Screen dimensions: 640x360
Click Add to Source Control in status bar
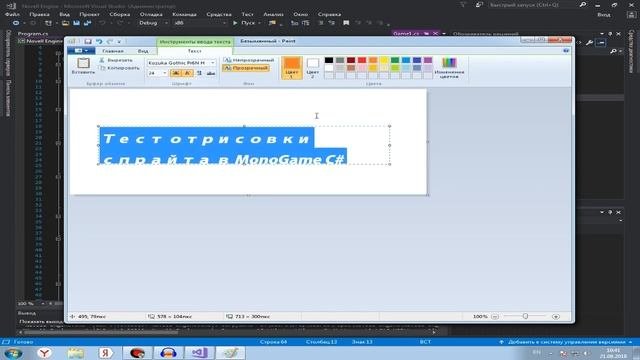pyautogui.click(x=566, y=342)
